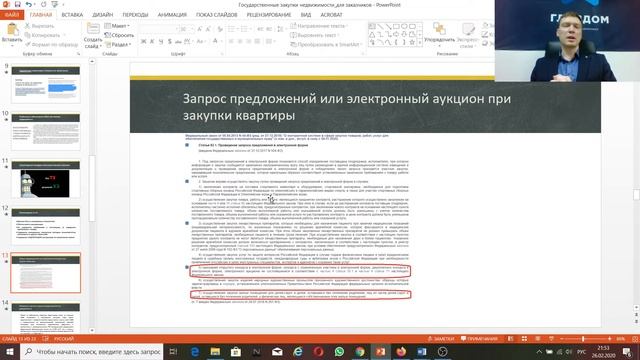Open the Буфер обмена dialog launcher
The image size is (640, 360).
(x=78, y=53)
